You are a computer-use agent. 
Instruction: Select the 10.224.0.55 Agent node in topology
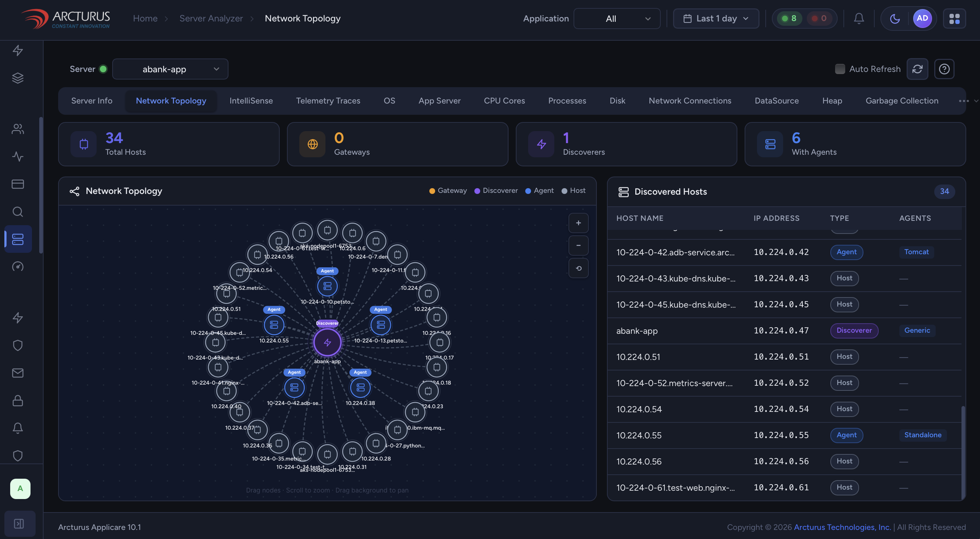click(x=274, y=325)
